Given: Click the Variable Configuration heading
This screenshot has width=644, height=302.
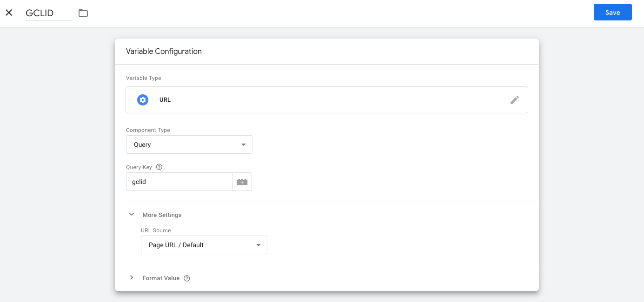Looking at the screenshot, I should click(x=164, y=52).
